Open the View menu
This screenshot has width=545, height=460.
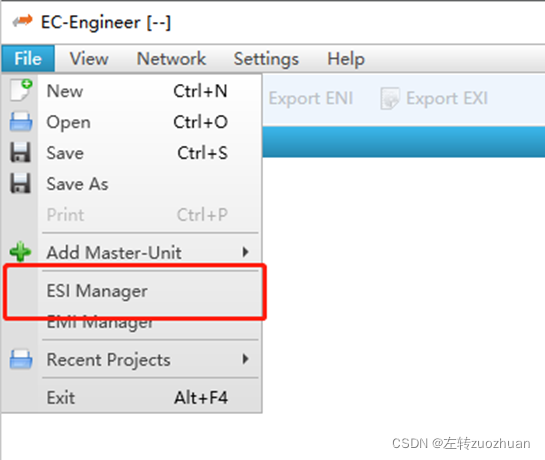tap(89, 58)
